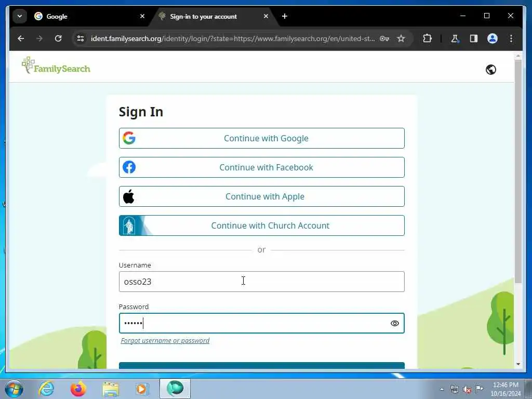Open the Extensions puzzle icon

pos(427,38)
